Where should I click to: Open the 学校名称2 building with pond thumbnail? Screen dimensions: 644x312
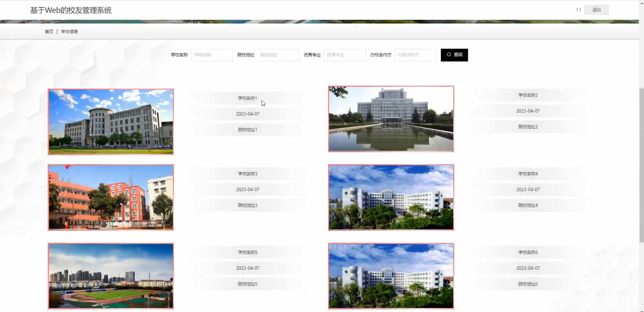point(391,119)
